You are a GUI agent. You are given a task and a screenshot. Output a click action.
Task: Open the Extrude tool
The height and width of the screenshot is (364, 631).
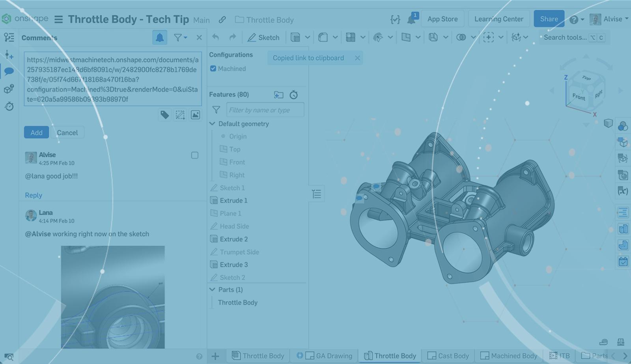297,37
